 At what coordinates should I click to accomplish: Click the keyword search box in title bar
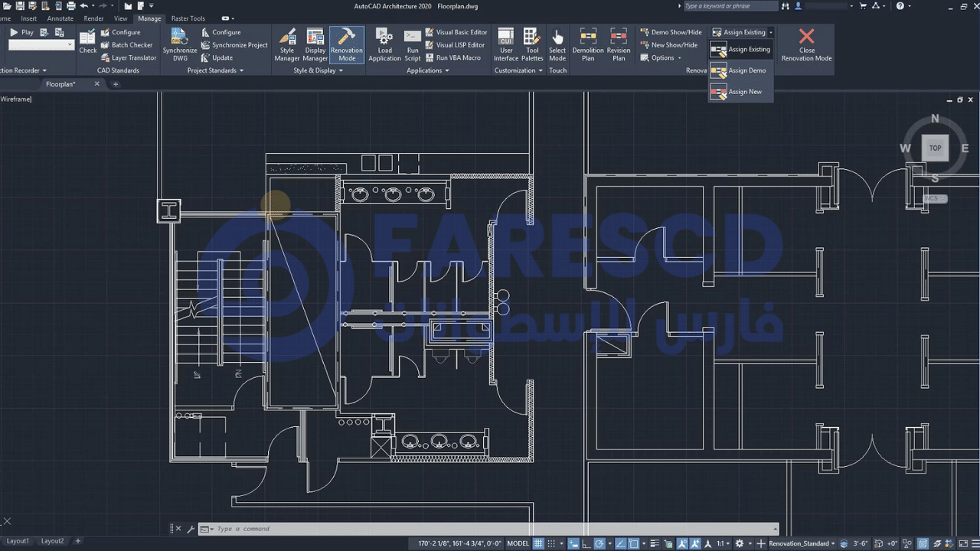[730, 6]
